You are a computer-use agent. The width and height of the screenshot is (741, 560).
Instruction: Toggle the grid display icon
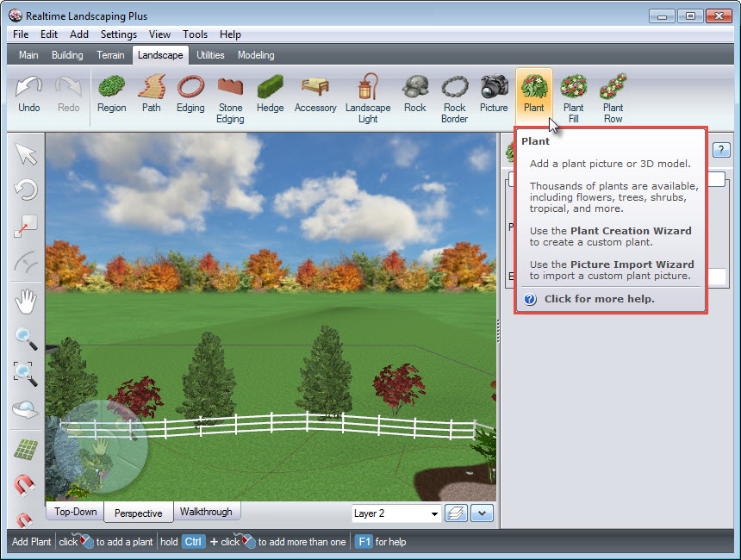(x=26, y=450)
